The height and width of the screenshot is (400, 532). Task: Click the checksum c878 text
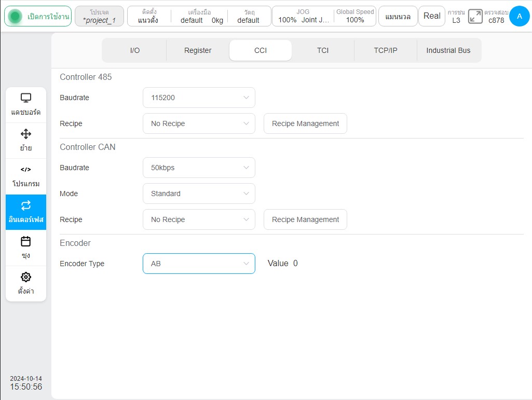(x=496, y=20)
